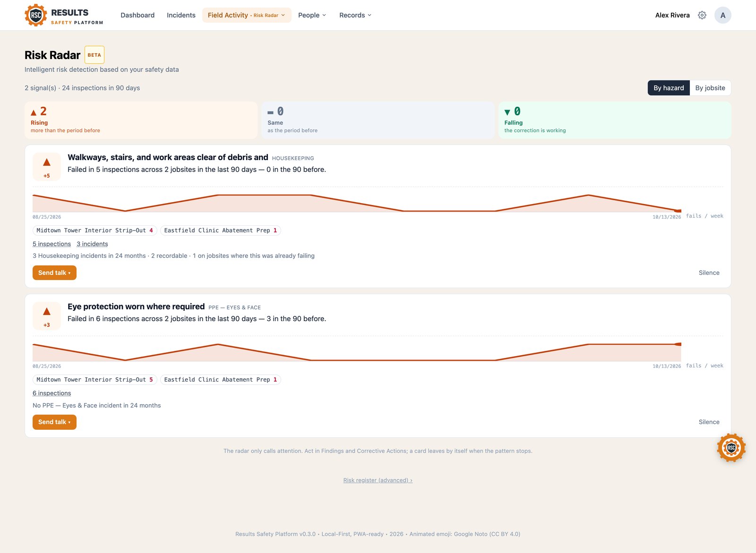Click 'No PPE — Eyes & Face incident' note
Screen dimensions: 756x553
click(x=97, y=405)
